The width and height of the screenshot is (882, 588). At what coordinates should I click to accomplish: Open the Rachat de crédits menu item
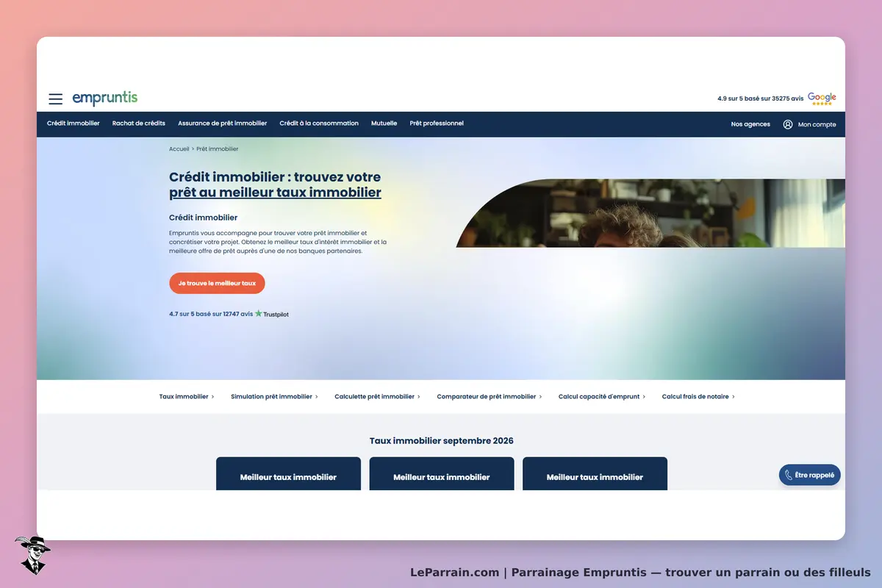tap(139, 123)
